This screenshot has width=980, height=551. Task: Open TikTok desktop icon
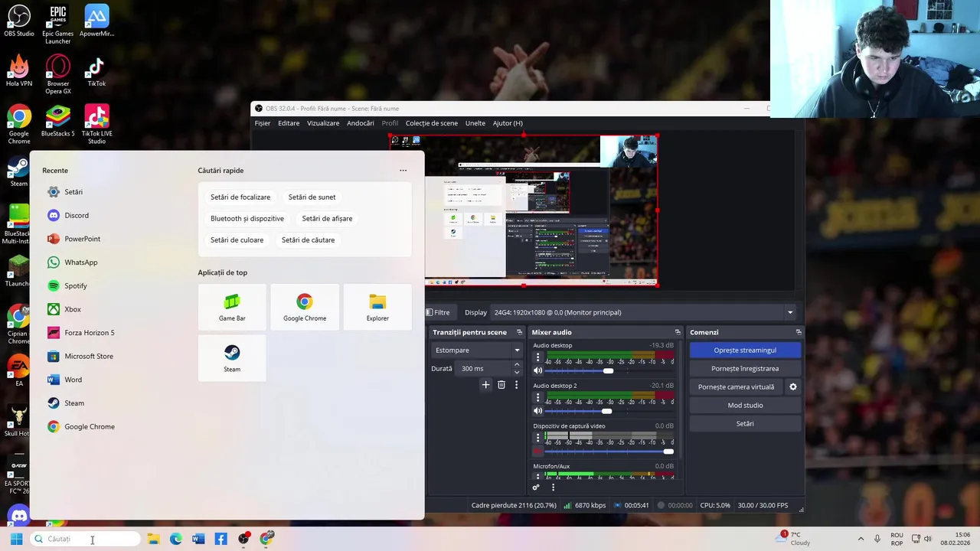[96, 70]
